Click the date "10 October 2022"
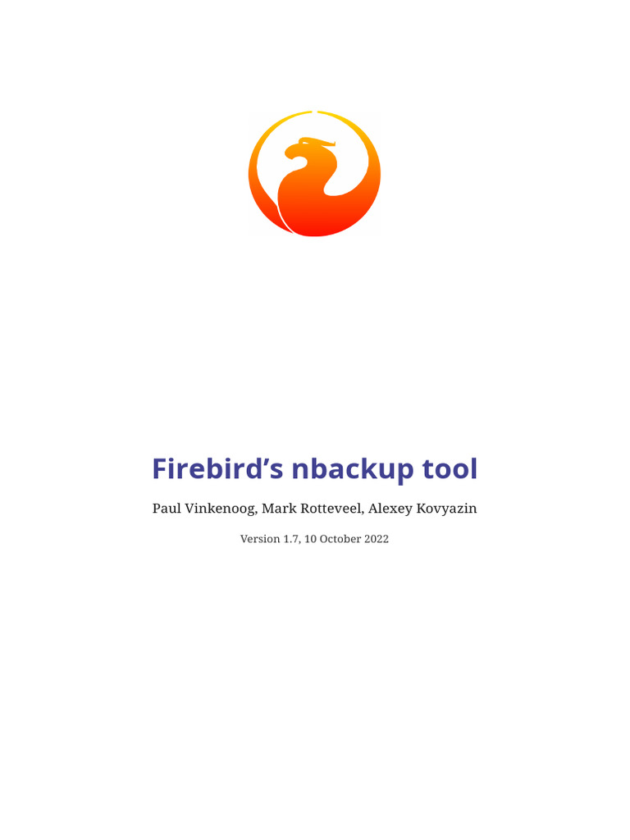630x840 pixels. coord(347,539)
